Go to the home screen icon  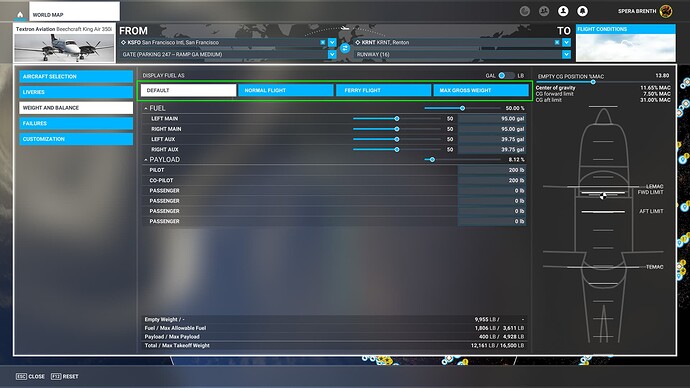point(20,15)
